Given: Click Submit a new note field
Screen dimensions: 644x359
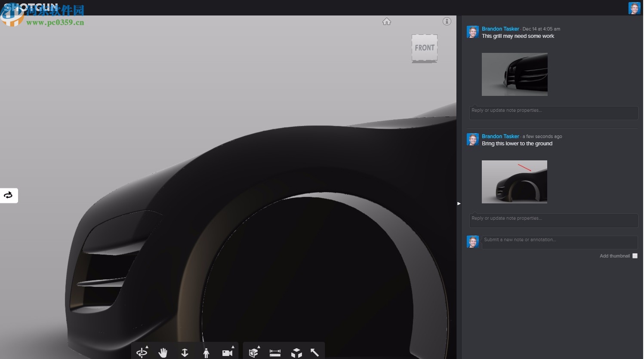Looking at the screenshot, I should [560, 242].
